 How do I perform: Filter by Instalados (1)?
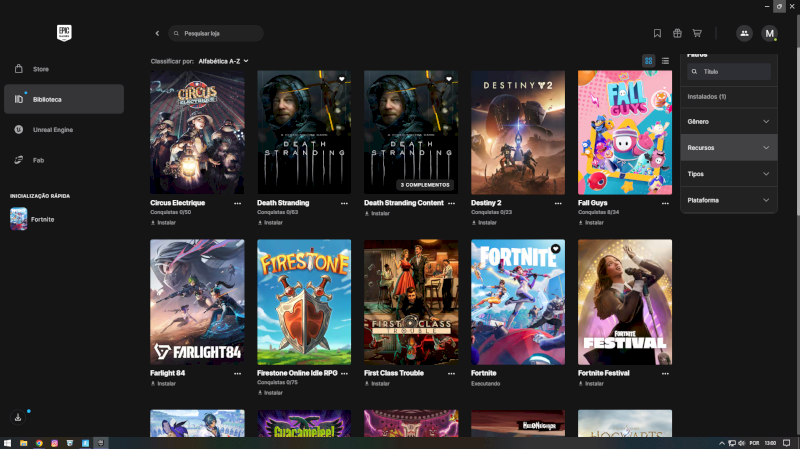tap(707, 96)
